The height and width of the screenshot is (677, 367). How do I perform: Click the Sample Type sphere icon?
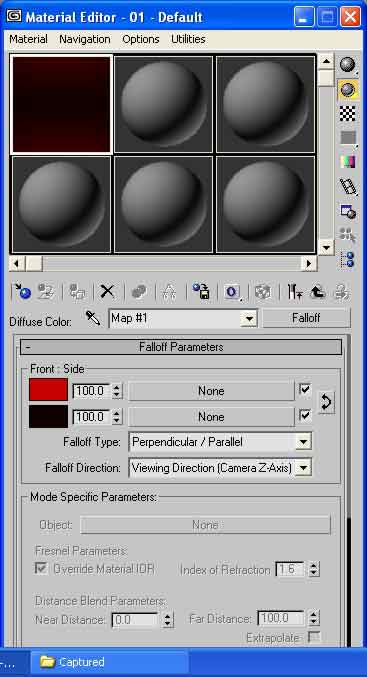coord(348,65)
